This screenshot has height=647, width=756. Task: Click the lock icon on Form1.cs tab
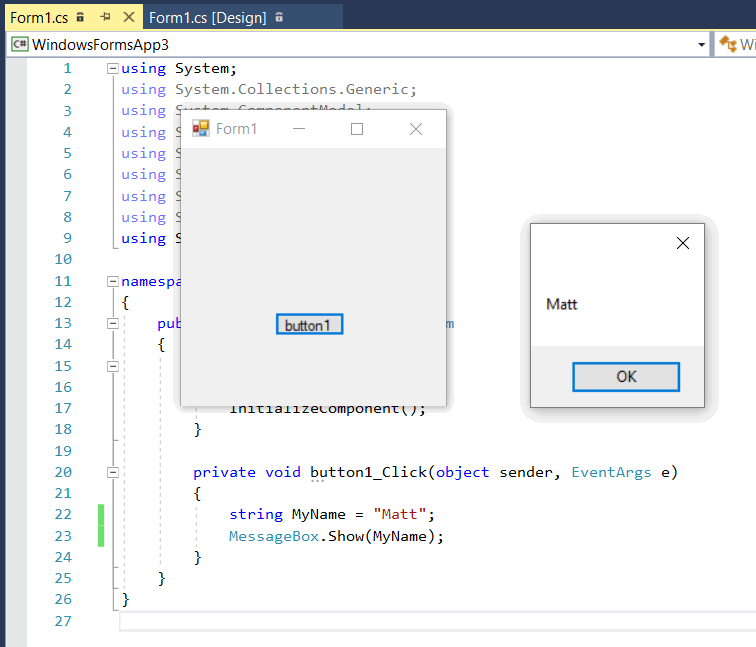[80, 17]
